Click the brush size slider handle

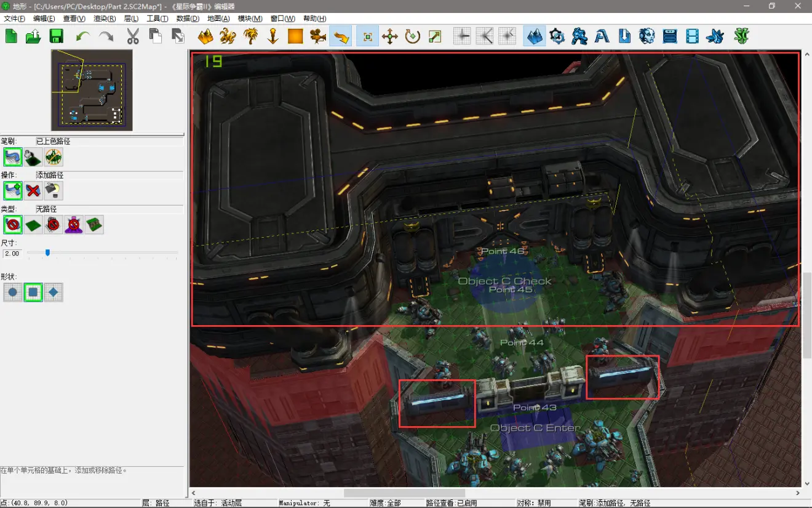pyautogui.click(x=47, y=252)
